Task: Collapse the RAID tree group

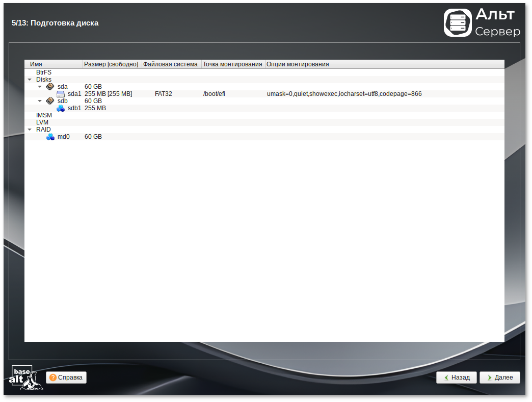Action: coord(30,130)
